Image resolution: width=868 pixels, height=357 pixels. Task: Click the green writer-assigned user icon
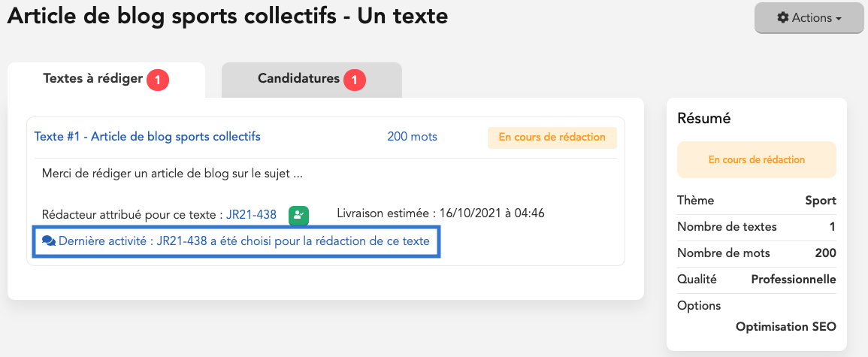tap(298, 215)
